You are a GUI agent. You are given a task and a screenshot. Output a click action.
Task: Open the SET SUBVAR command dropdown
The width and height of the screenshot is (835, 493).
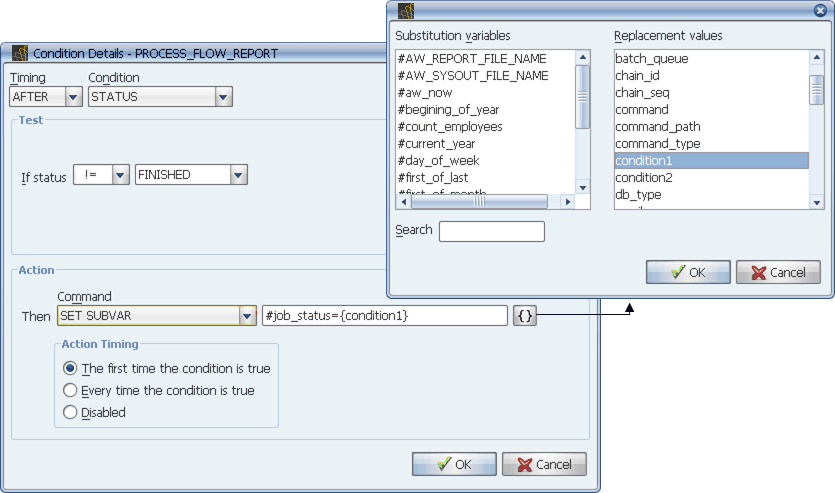tap(248, 316)
